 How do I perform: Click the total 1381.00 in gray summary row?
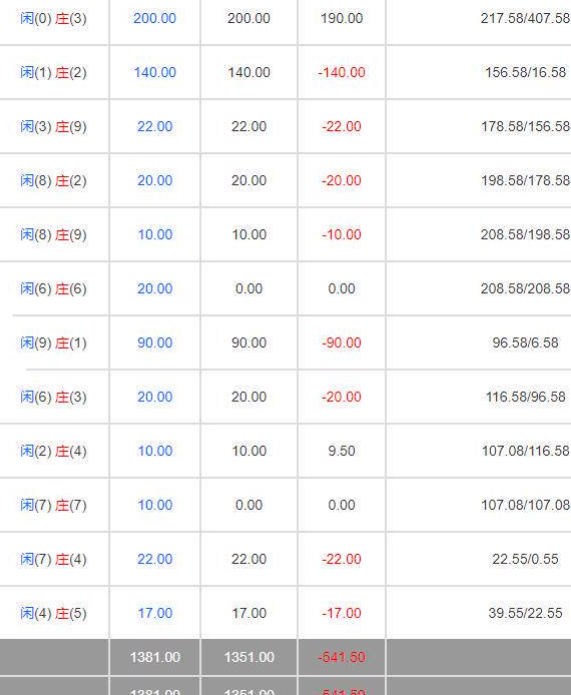click(x=155, y=657)
